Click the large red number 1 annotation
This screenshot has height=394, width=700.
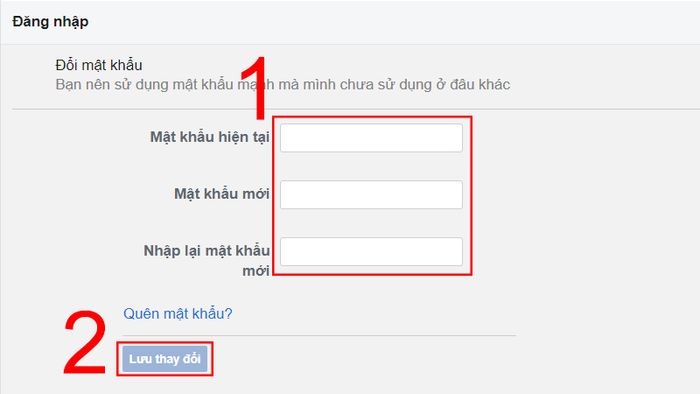pyautogui.click(x=255, y=88)
